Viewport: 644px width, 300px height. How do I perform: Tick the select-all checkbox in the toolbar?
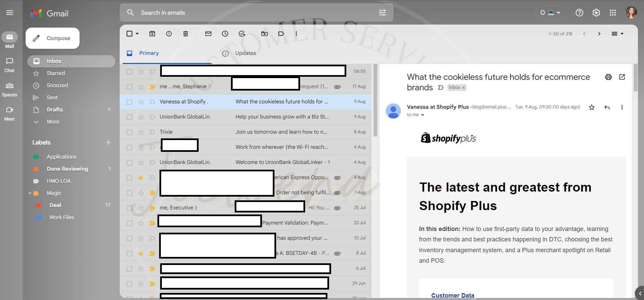tap(129, 34)
